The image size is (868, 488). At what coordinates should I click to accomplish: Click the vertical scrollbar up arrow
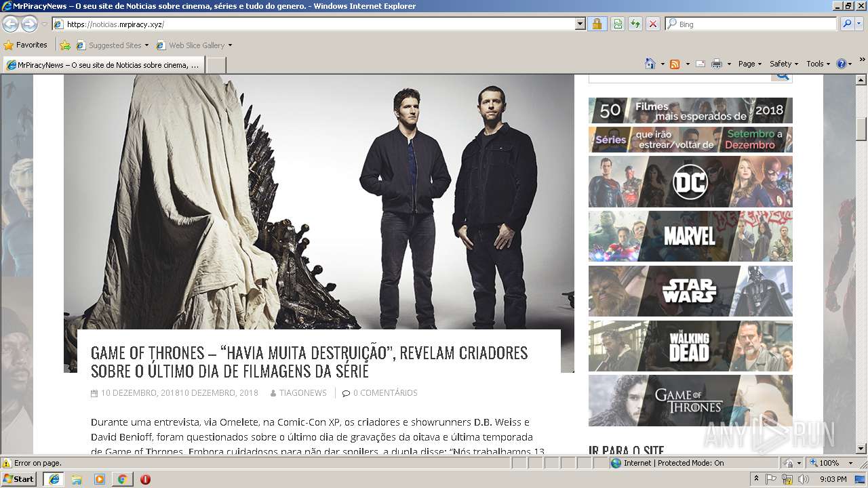(x=861, y=80)
